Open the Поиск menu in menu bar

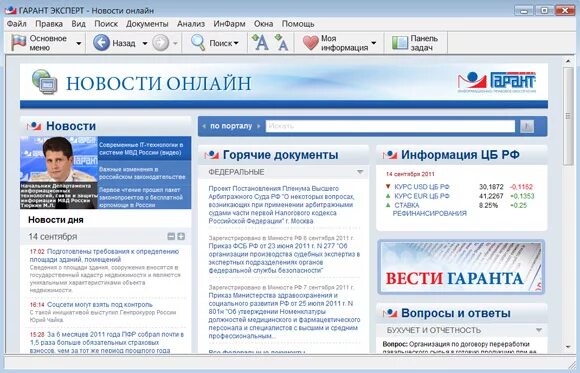point(106,24)
